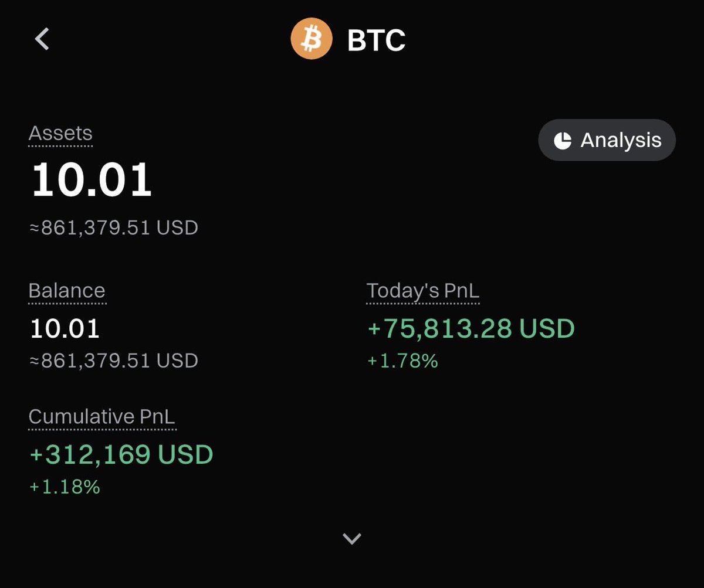Tap the orange Bitcoin logo icon
The width and height of the screenshot is (704, 588).
click(x=311, y=40)
